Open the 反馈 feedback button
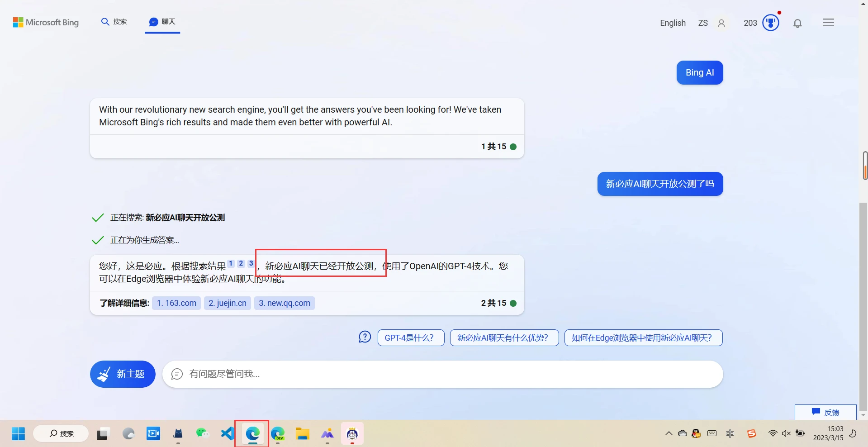This screenshot has height=447, width=868. (x=825, y=412)
